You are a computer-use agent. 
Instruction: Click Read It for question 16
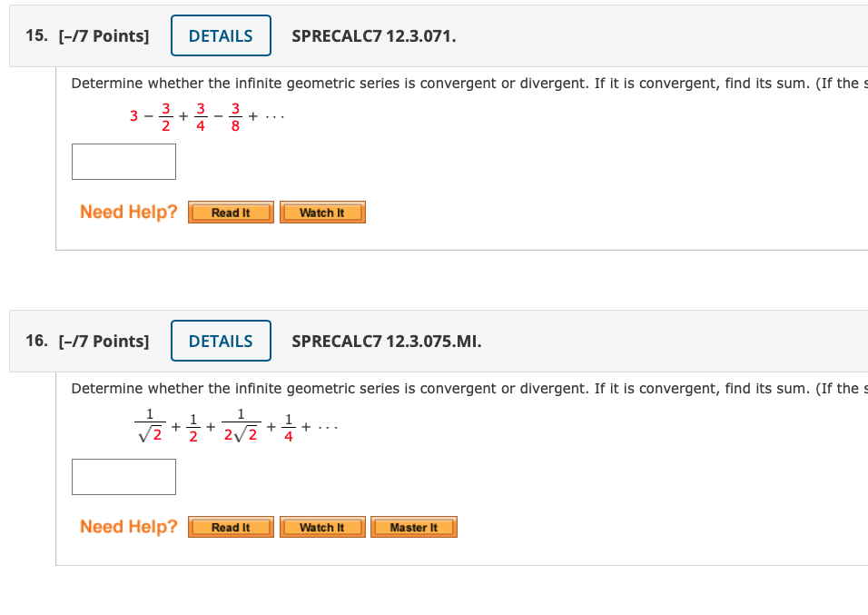pos(230,526)
